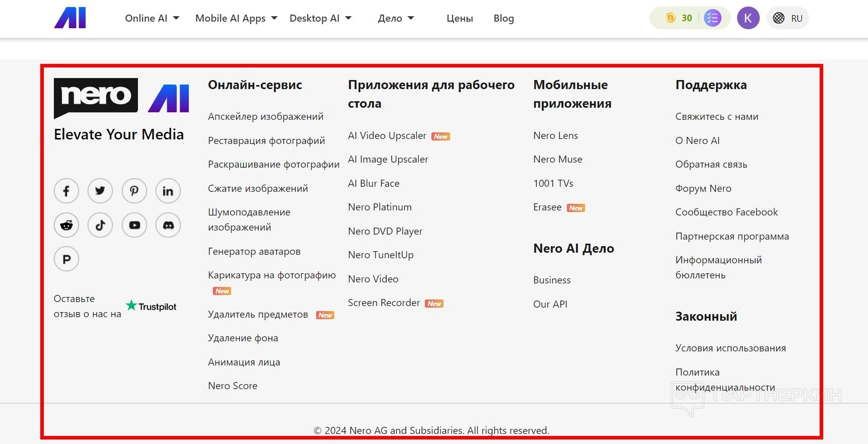This screenshot has height=444, width=868.
Task: Open Шумоподавление изображений link
Action: (x=249, y=219)
